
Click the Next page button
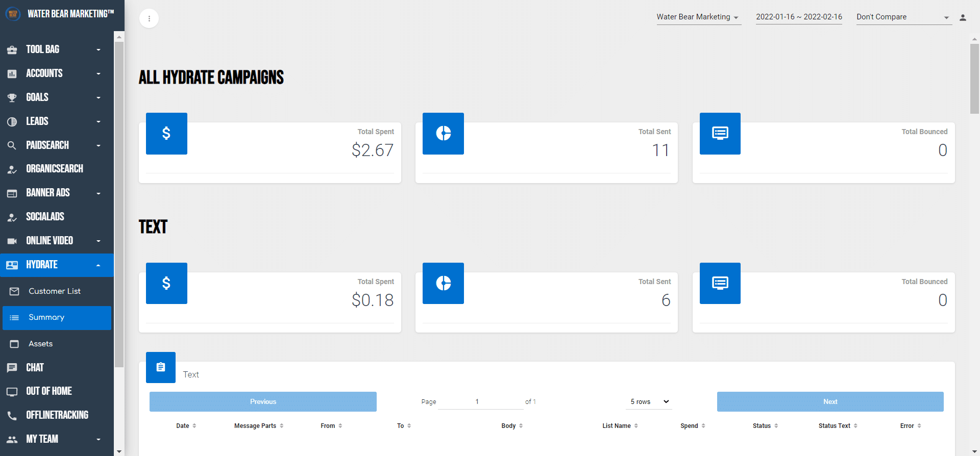(830, 402)
